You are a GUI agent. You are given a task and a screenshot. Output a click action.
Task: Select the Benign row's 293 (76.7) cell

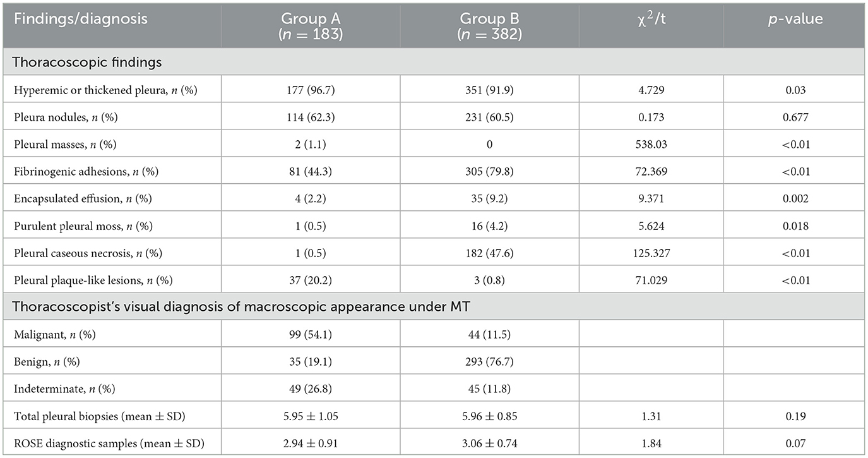pyautogui.click(x=489, y=360)
